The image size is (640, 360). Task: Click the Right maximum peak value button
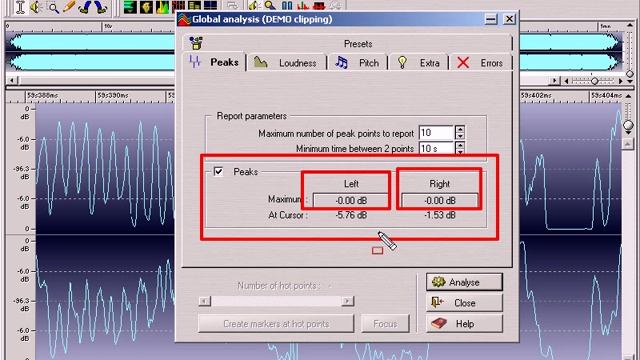[440, 200]
